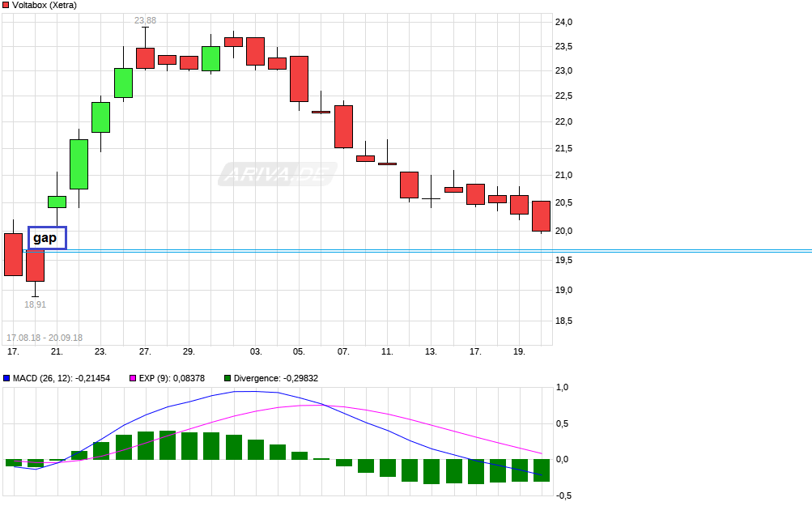The image size is (812, 523).
Task: Click the green Divergence legend swatch
Action: point(227,378)
